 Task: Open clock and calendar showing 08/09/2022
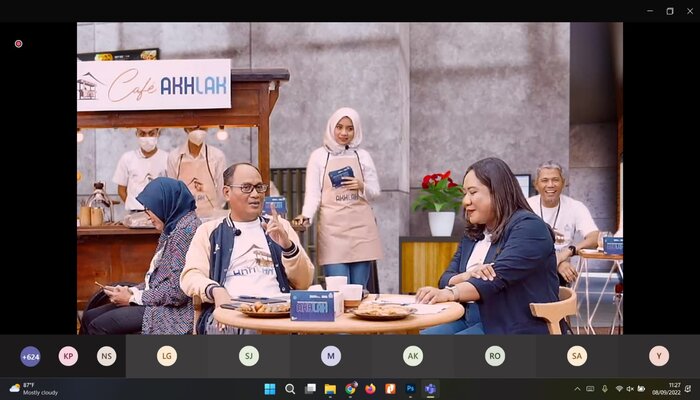coord(666,389)
